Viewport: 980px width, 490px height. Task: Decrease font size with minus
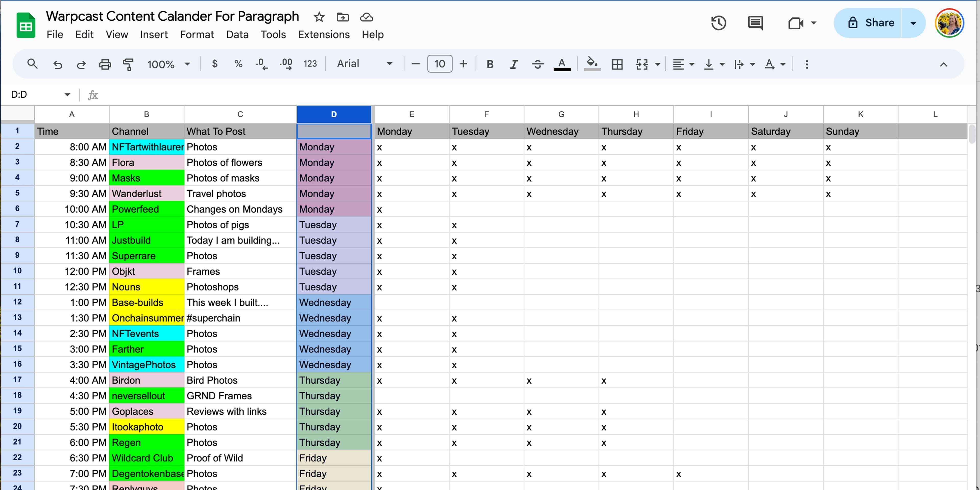[416, 64]
